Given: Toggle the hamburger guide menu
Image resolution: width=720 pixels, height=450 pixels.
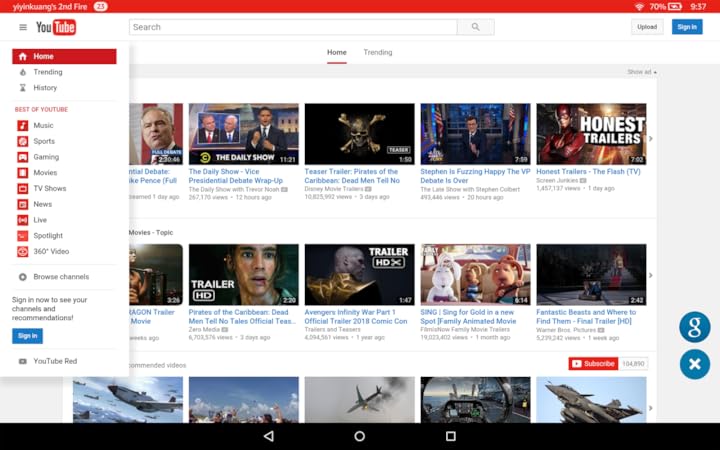Looking at the screenshot, I should pos(23,27).
